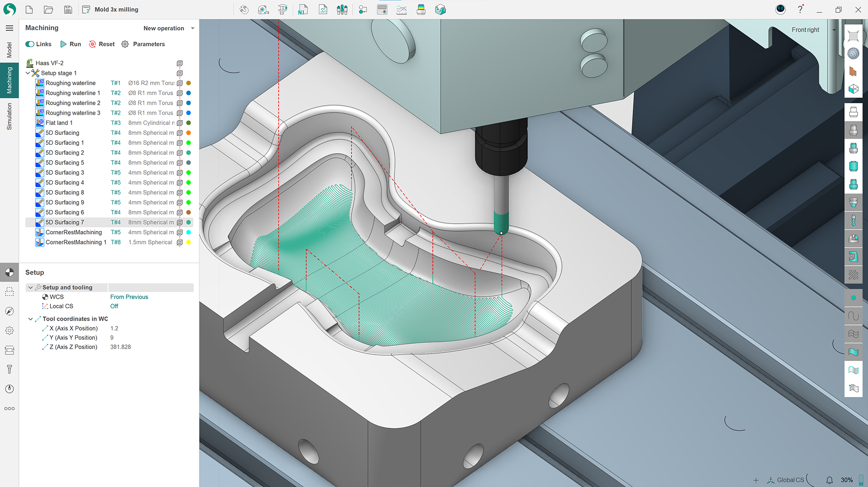Switch to the Model tab
Image resolution: width=868 pixels, height=487 pixels.
click(9, 50)
